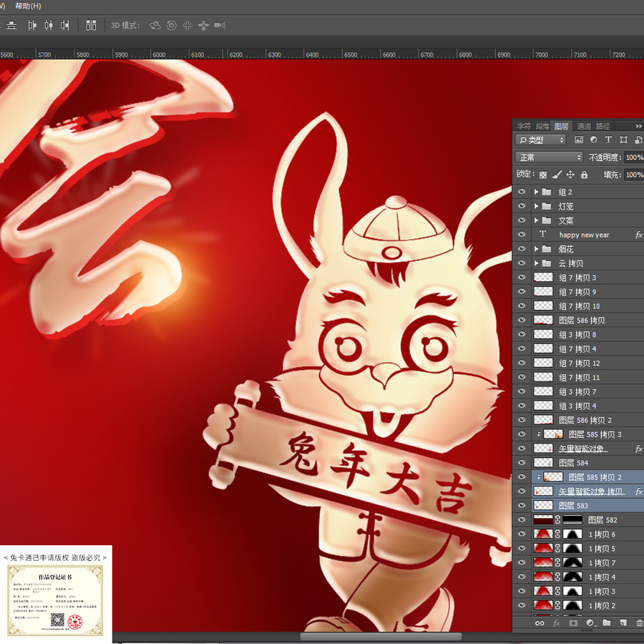The image size is (644, 644).
Task: Click the 不透明度 opacity value field
Action: click(x=634, y=157)
